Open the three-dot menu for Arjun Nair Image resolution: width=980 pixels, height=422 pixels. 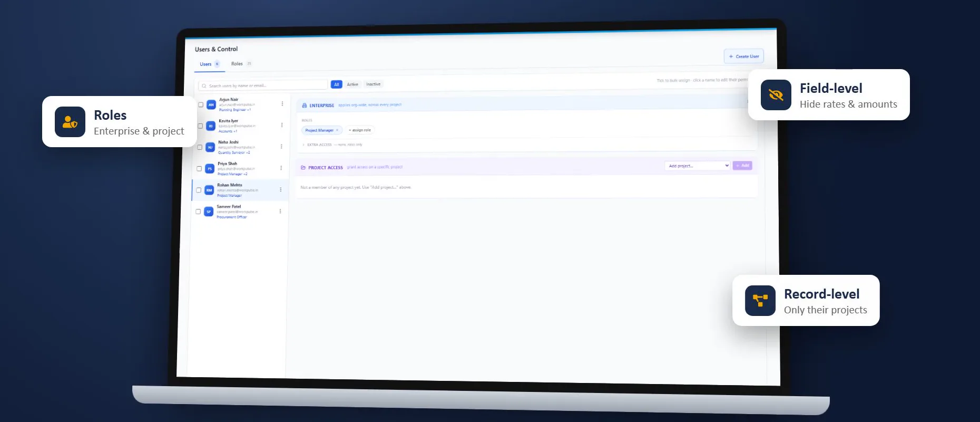pyautogui.click(x=282, y=104)
